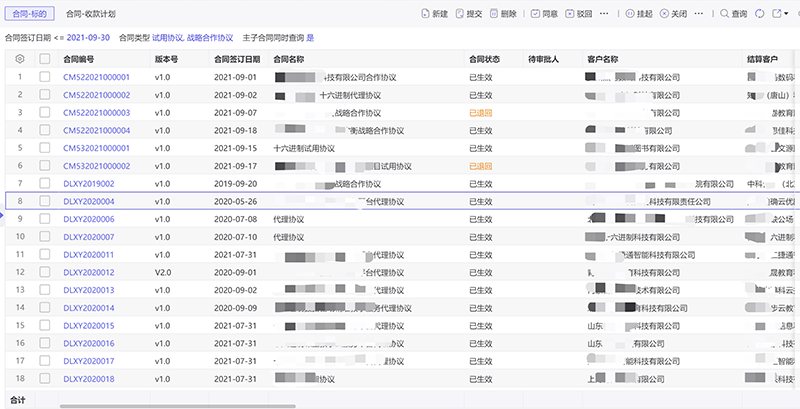Viewport: 800px width, 409px height.
Task: Select the checkbox for row DLXY2020004
Action: point(44,201)
